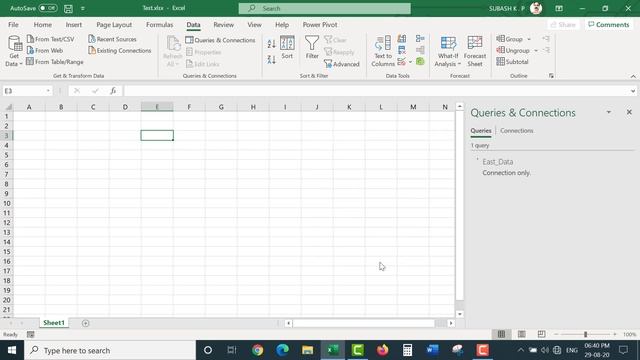Select column header G

(x=221, y=107)
